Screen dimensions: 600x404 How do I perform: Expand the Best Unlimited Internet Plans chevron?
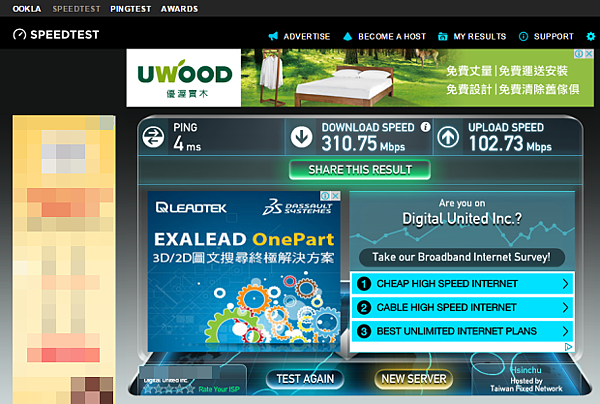click(565, 331)
